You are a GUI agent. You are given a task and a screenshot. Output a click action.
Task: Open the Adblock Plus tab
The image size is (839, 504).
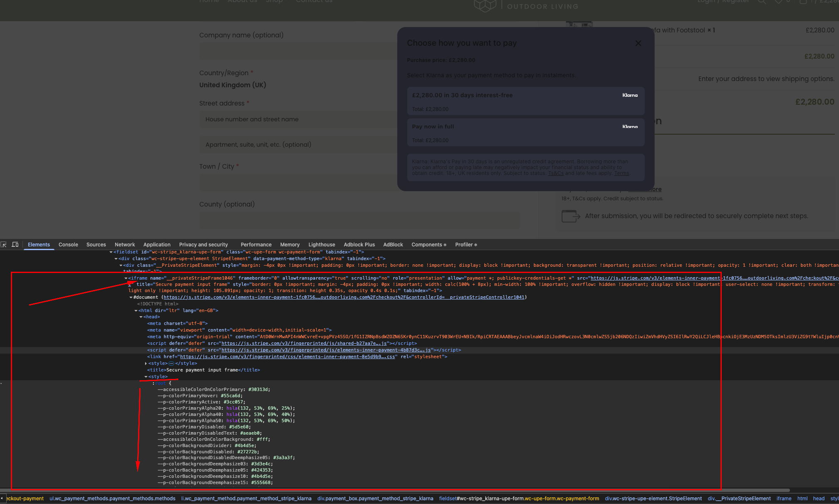point(359,245)
